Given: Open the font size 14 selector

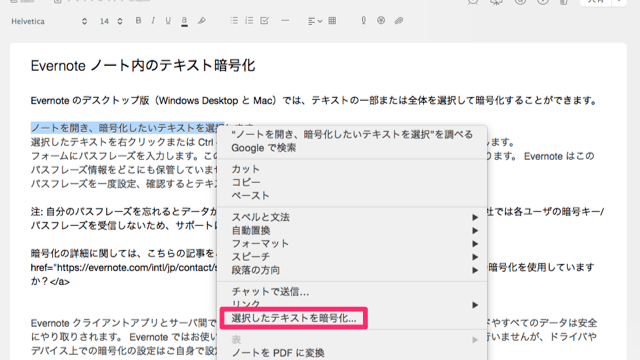Looking at the screenshot, I should (111, 21).
